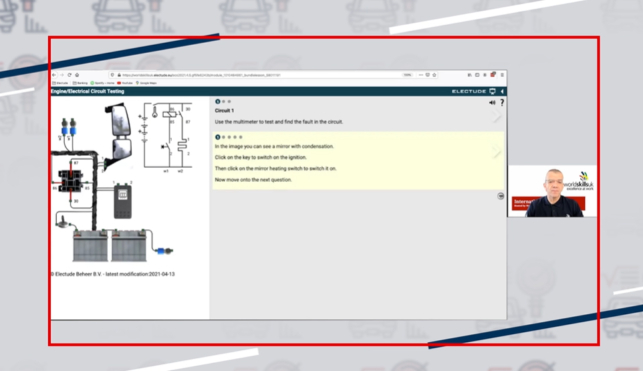Toggle the browser sidebar icon
Viewport: 643px width, 371px height.
click(477, 75)
